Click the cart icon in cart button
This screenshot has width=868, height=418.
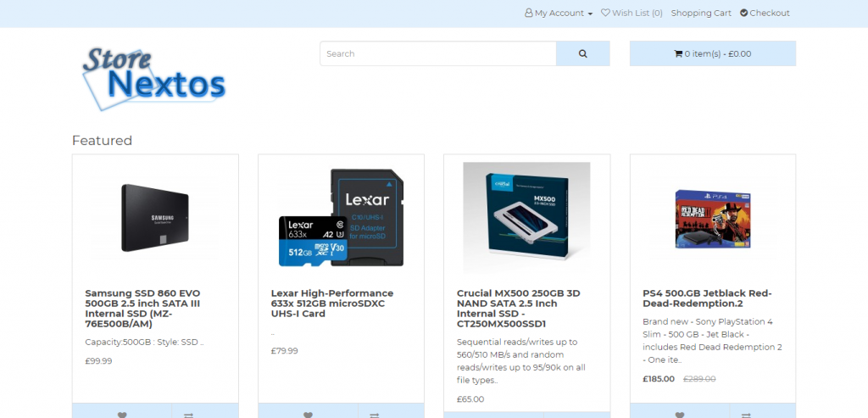pos(678,53)
